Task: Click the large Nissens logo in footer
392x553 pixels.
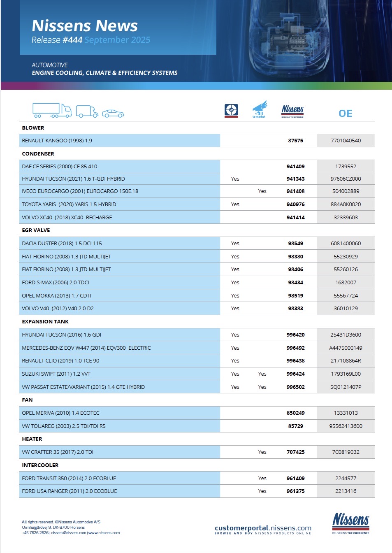Action: [350, 523]
